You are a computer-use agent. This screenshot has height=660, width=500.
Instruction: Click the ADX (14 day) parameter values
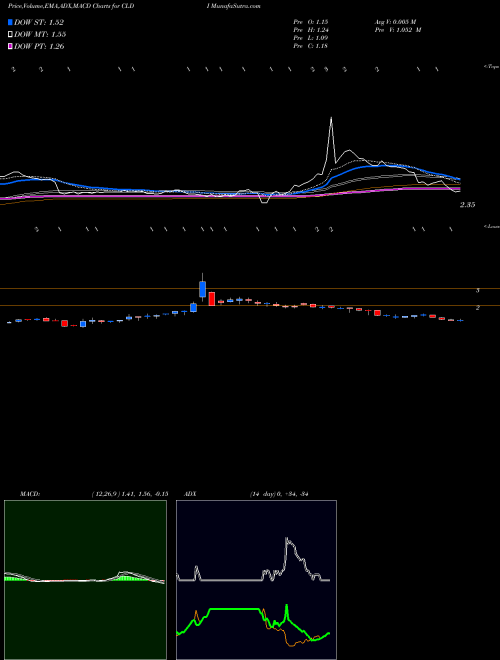pyautogui.click(x=279, y=494)
